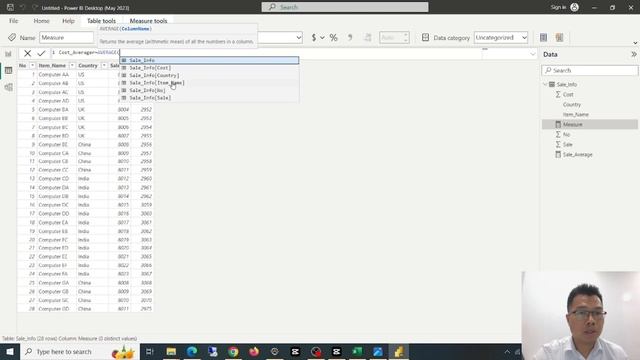The height and width of the screenshot is (360, 640).
Task: Click the DAX formula editor text
Action: [x=89, y=53]
